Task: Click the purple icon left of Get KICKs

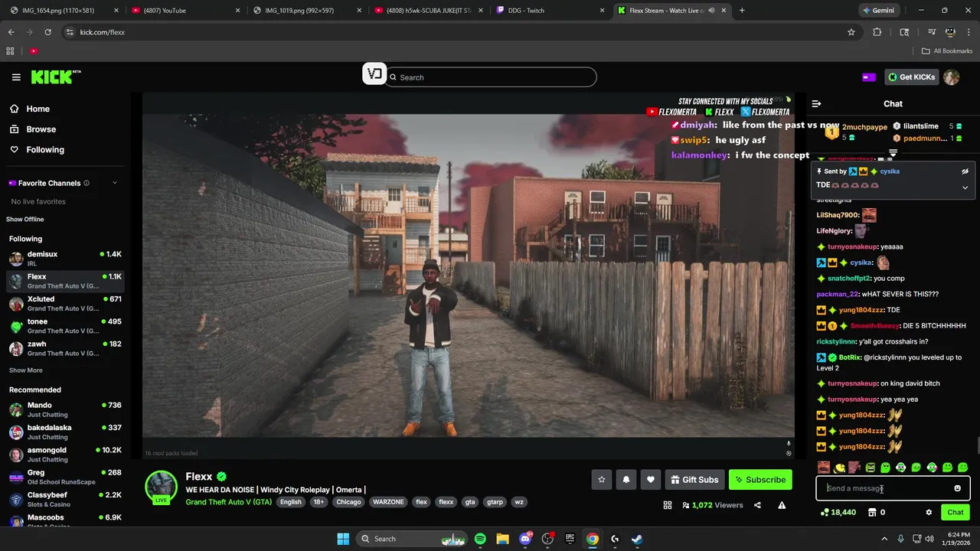Action: click(869, 77)
